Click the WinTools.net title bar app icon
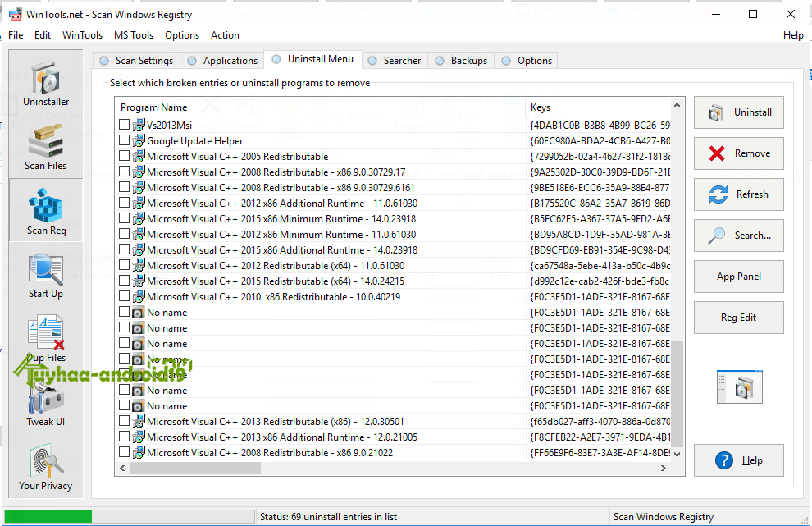Image resolution: width=812 pixels, height=526 pixels. (x=16, y=14)
